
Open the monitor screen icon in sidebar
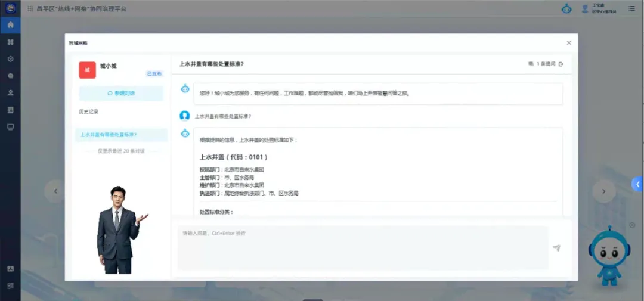(10, 127)
